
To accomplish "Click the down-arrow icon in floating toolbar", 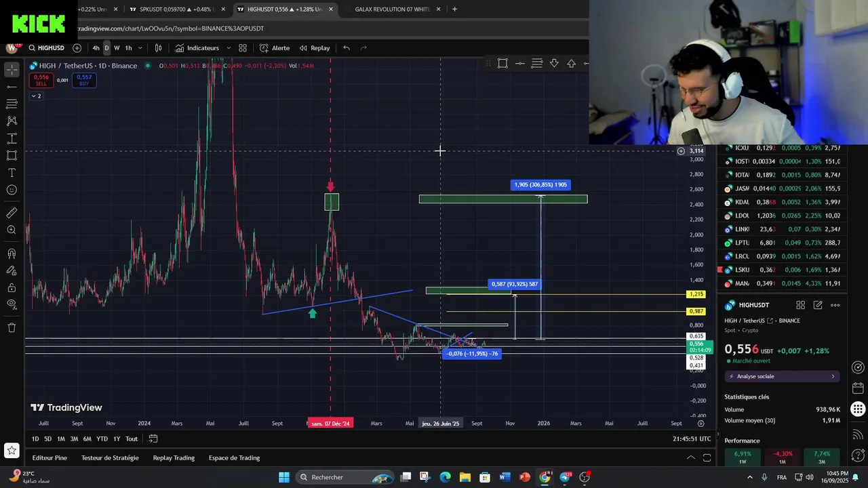I will (554, 63).
